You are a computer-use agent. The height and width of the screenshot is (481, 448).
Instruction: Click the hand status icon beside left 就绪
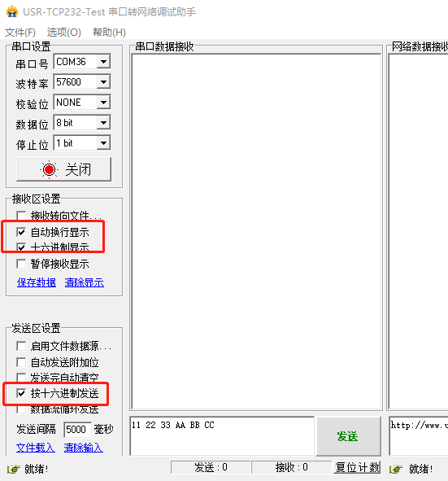(14, 469)
